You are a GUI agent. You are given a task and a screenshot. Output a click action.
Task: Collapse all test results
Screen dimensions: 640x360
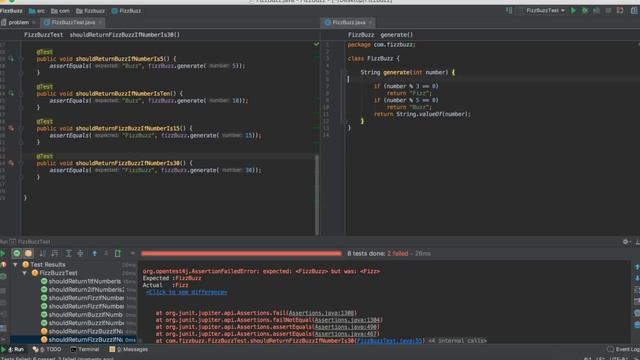(x=80, y=253)
